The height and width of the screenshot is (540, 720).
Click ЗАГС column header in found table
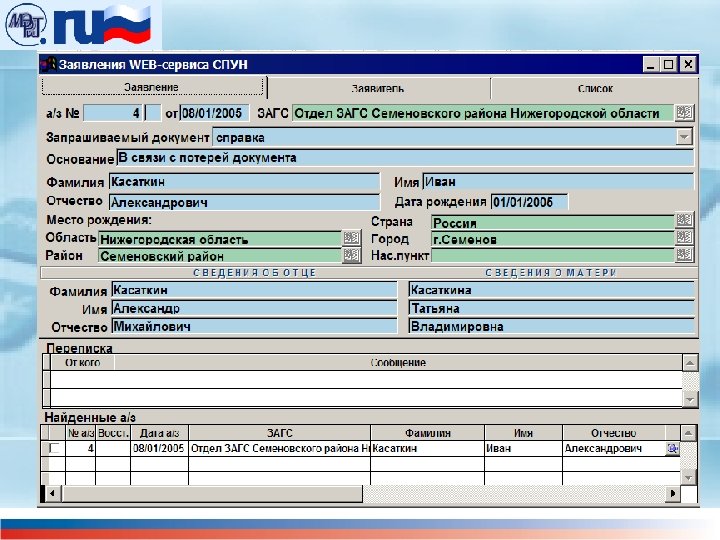click(280, 433)
